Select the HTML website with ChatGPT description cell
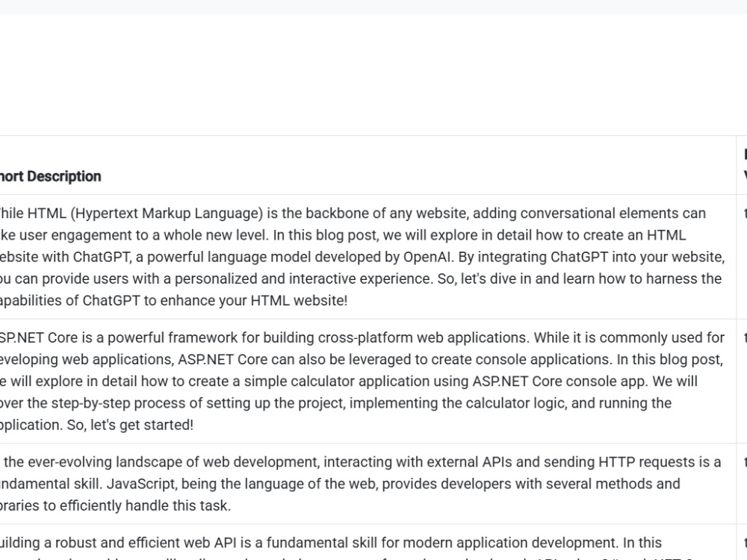Screen dimensions: 747x560 point(368,257)
